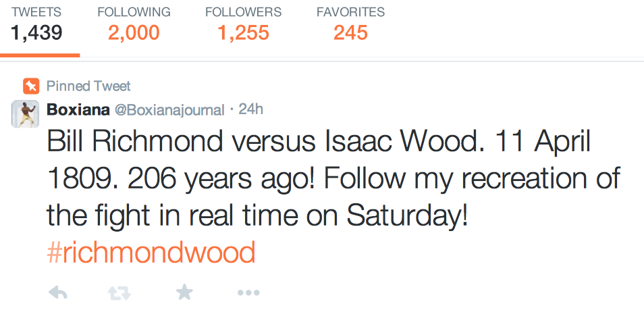Open the tweet's 24h timestamp link

click(x=251, y=109)
